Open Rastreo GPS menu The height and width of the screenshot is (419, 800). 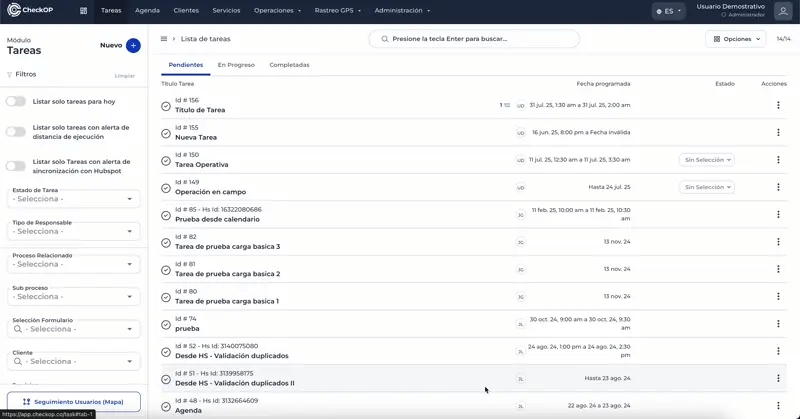(x=338, y=11)
